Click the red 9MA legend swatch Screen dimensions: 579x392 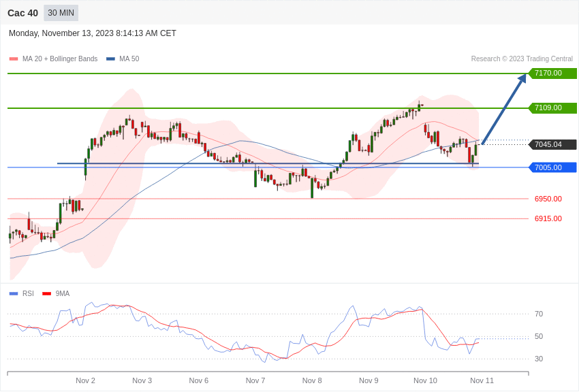[x=46, y=294]
